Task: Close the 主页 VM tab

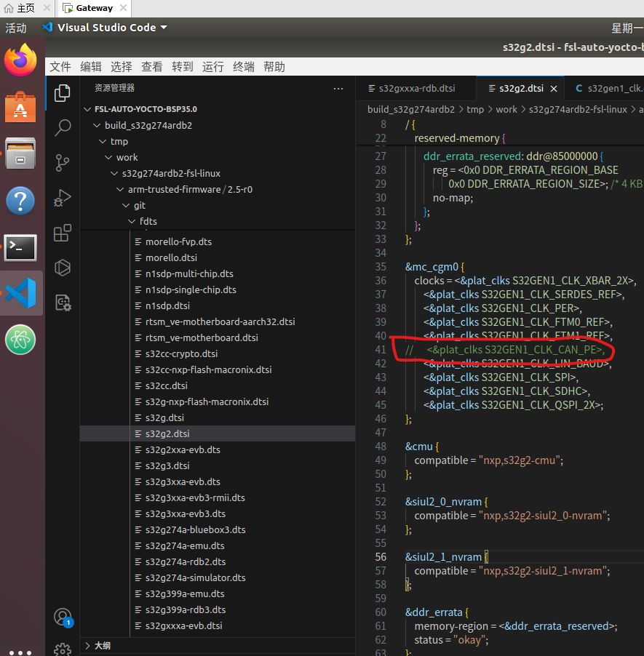Action: [x=47, y=8]
